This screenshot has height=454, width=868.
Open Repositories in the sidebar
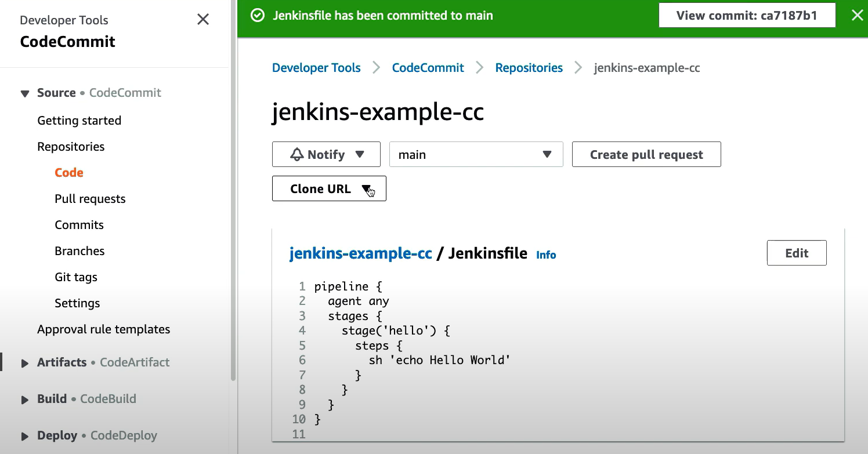pyautogui.click(x=71, y=147)
